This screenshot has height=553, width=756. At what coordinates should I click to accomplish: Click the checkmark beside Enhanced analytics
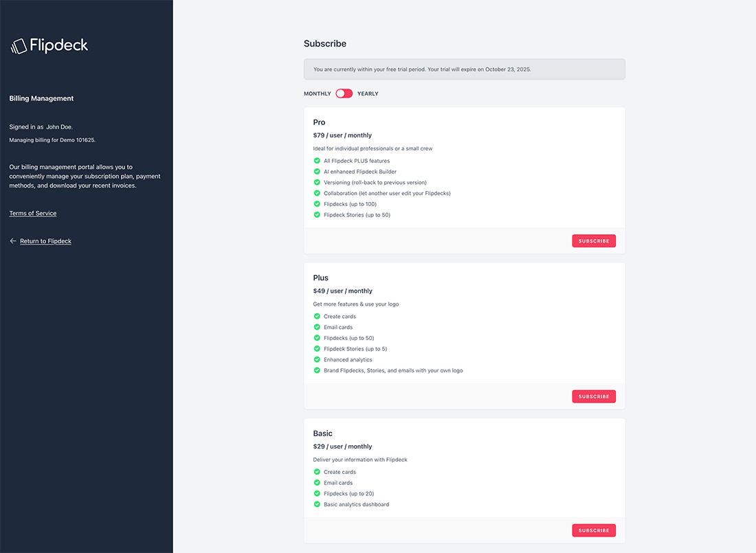coord(318,359)
